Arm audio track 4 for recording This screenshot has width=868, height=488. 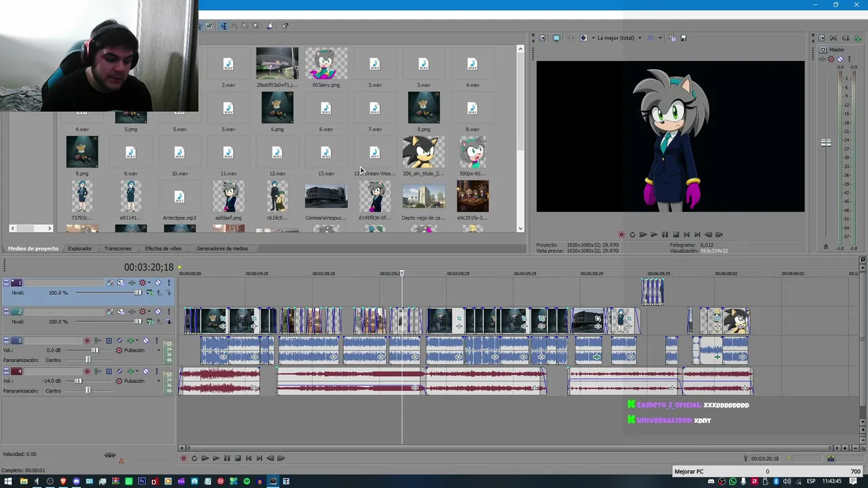87,371
